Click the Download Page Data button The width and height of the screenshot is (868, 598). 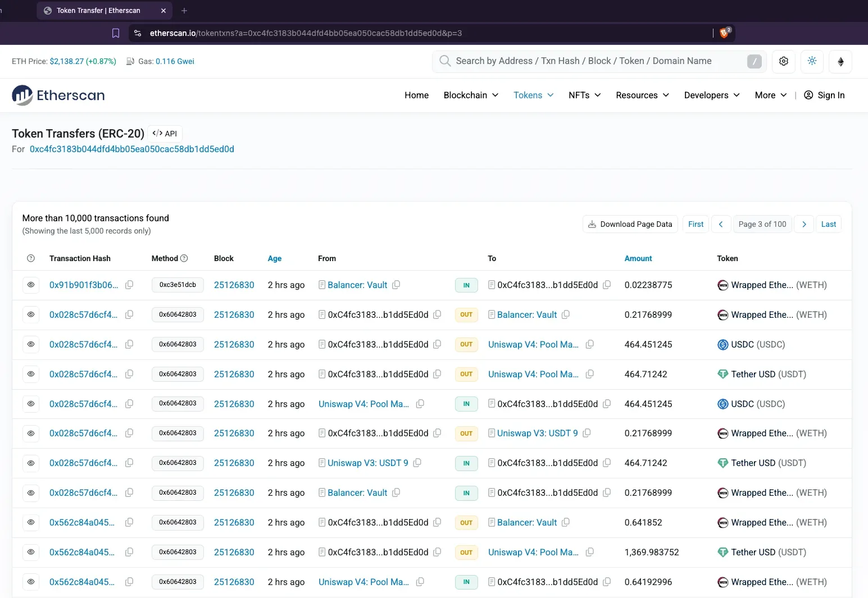pos(630,224)
